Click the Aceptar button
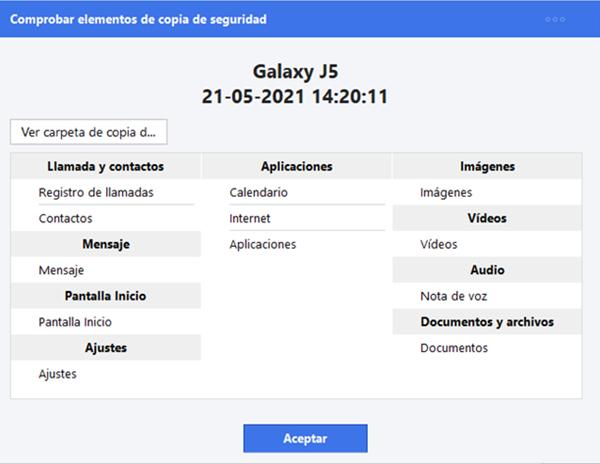 pos(305,438)
